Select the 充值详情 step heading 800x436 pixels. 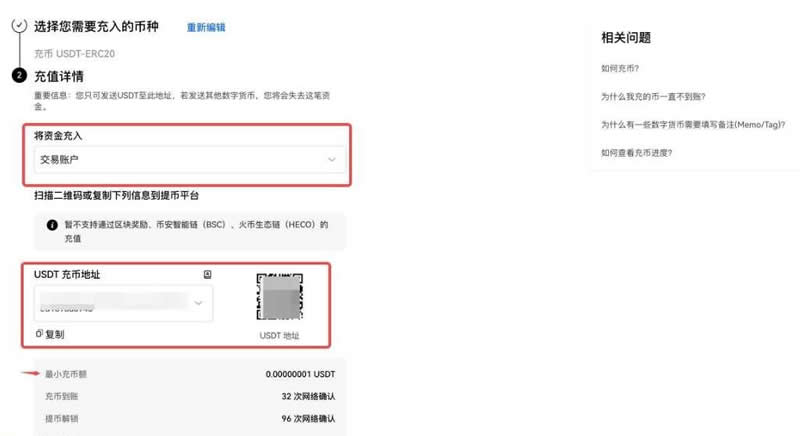point(59,76)
